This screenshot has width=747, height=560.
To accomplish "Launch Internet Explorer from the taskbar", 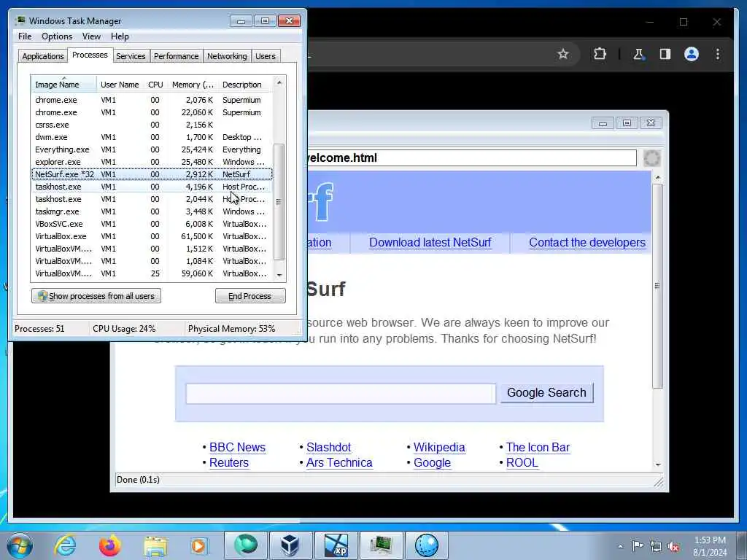I will pyautogui.click(x=64, y=545).
